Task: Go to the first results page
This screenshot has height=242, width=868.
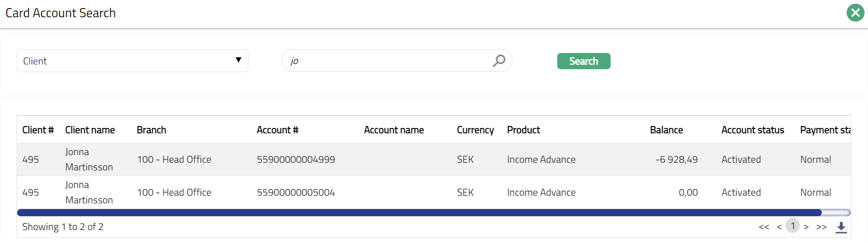Action: pyautogui.click(x=764, y=227)
